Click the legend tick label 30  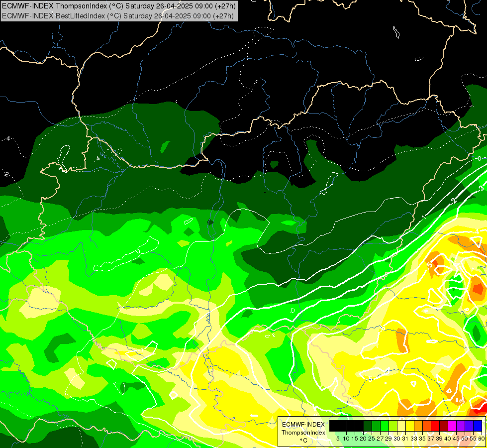[397, 439]
